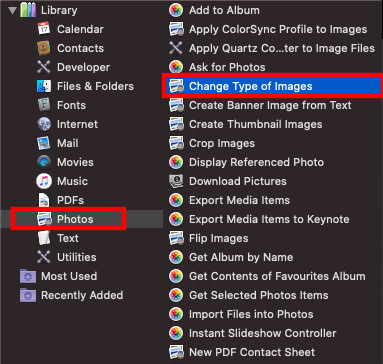This screenshot has width=383, height=364.
Task: Click the Flip Images icon
Action: pyautogui.click(x=176, y=238)
